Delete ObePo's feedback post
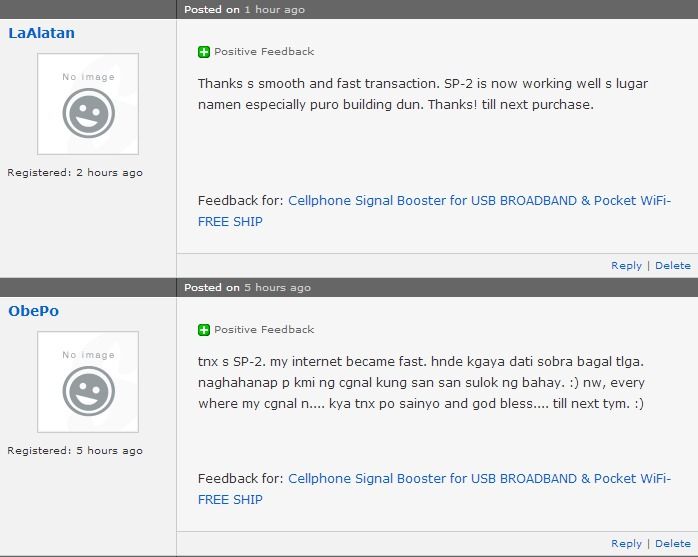 pos(672,544)
